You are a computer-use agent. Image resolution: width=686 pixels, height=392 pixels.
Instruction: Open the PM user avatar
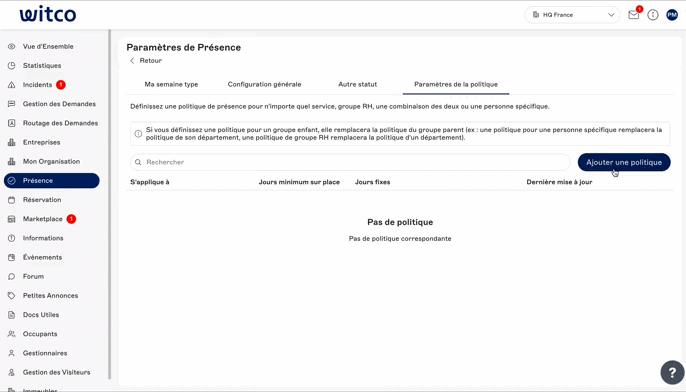(672, 15)
